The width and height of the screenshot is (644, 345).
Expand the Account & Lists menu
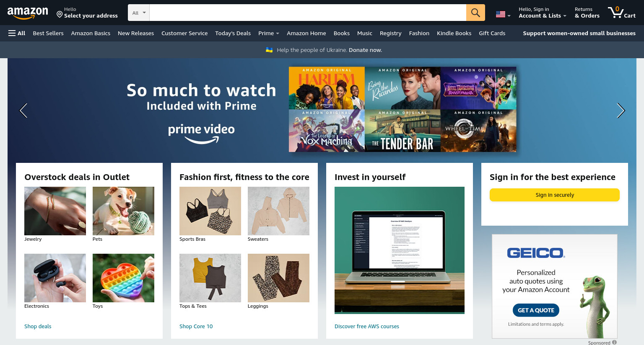(x=542, y=13)
